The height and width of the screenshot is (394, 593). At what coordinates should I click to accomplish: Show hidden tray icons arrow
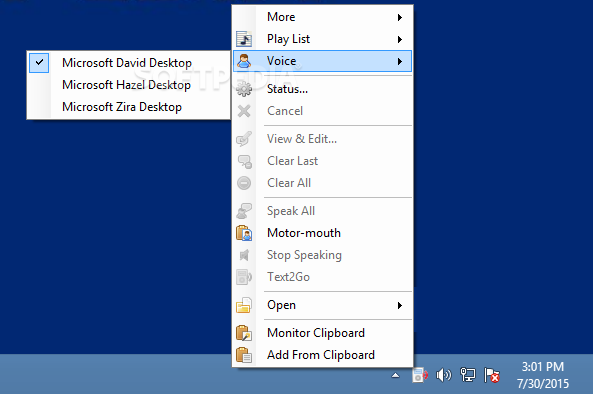pos(396,375)
